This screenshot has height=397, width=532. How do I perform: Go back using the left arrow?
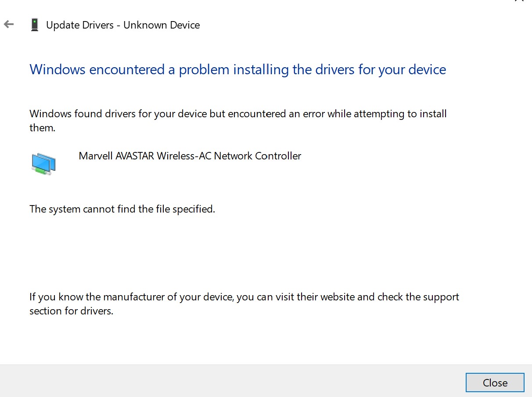click(9, 25)
